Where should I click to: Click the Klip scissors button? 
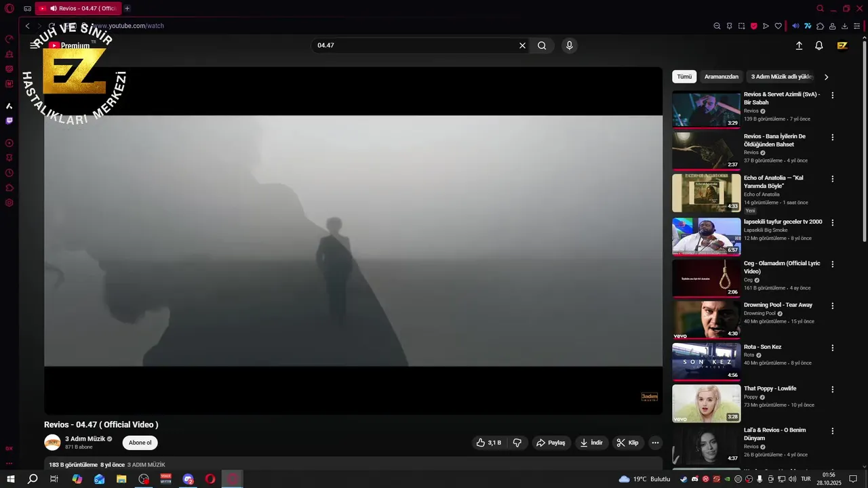[628, 443]
